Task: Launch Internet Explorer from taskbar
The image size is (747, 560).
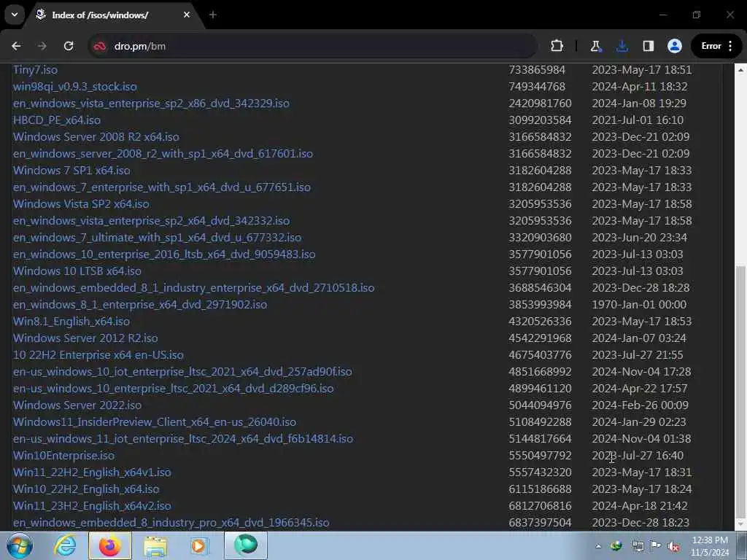Action: click(x=65, y=545)
